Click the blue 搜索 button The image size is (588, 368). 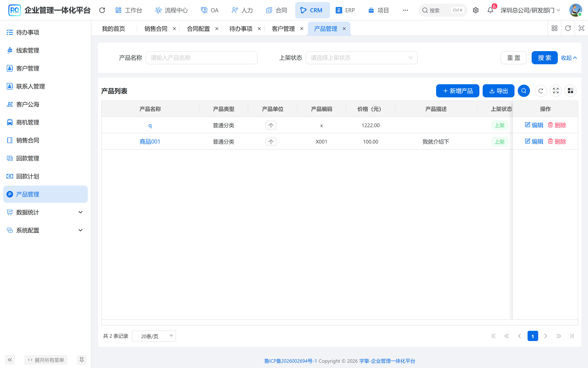click(x=544, y=58)
